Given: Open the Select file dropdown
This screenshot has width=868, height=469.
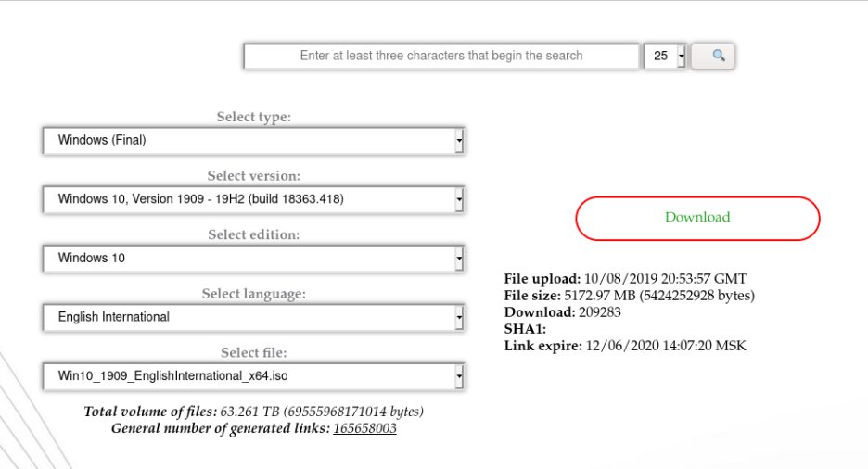Looking at the screenshot, I should click(x=253, y=376).
